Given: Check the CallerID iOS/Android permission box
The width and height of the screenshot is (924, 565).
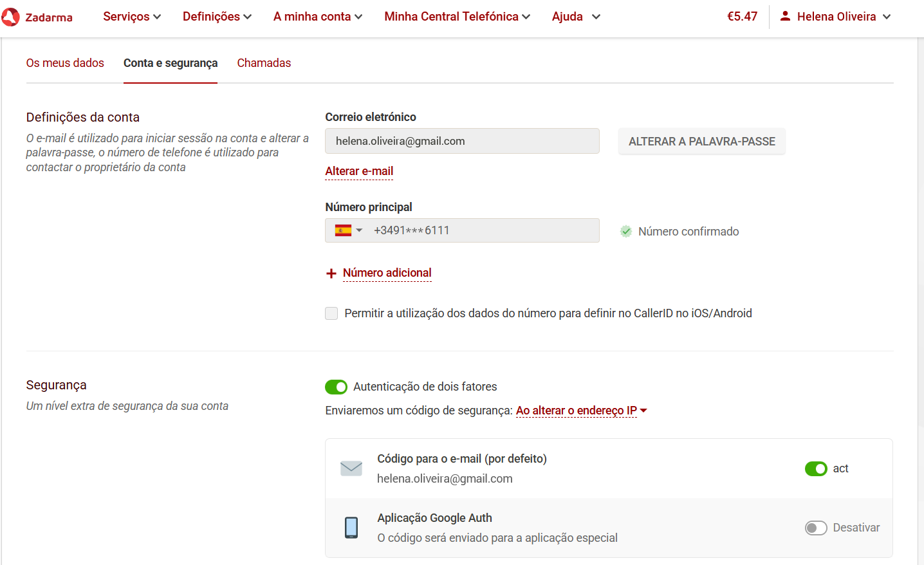Looking at the screenshot, I should point(331,313).
